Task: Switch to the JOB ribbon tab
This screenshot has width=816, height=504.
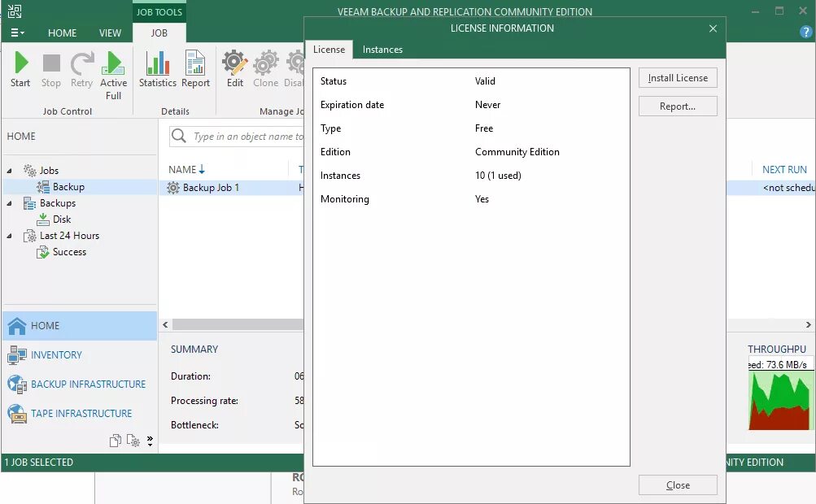Action: click(x=159, y=33)
